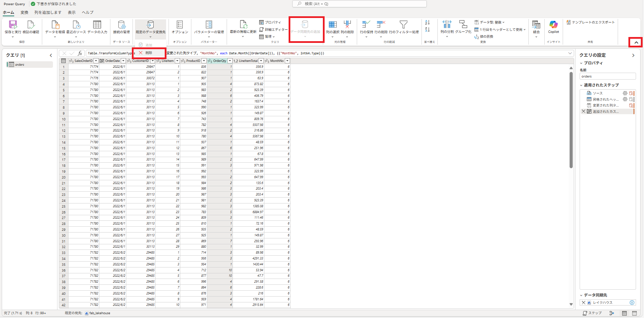Switch to schema view in status bar
This screenshot has height=318, width=644.
tap(634, 313)
